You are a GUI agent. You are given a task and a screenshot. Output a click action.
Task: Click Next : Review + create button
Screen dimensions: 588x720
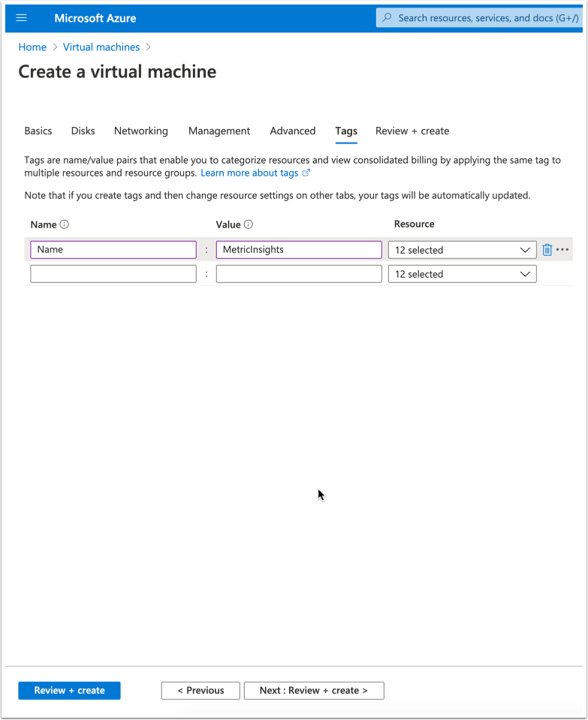coord(314,691)
